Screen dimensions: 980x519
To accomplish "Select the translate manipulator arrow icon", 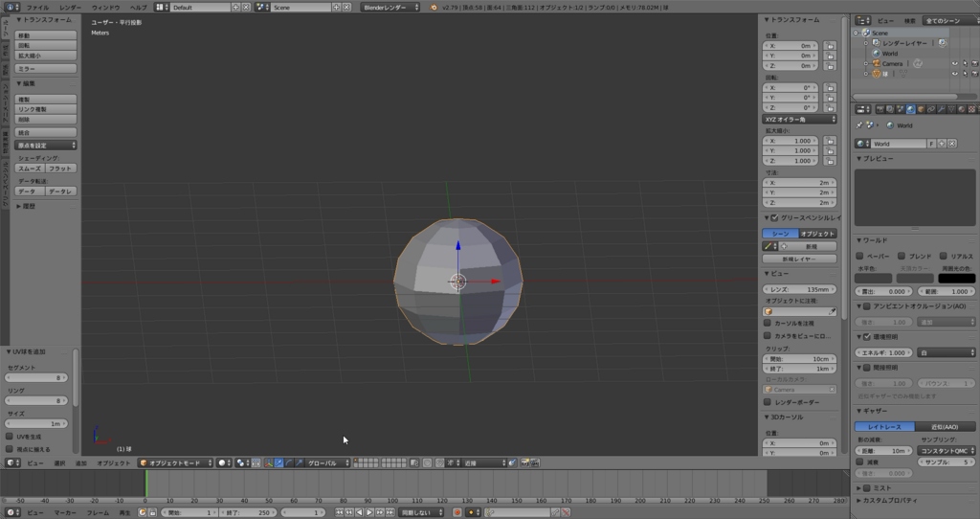I will [x=278, y=463].
